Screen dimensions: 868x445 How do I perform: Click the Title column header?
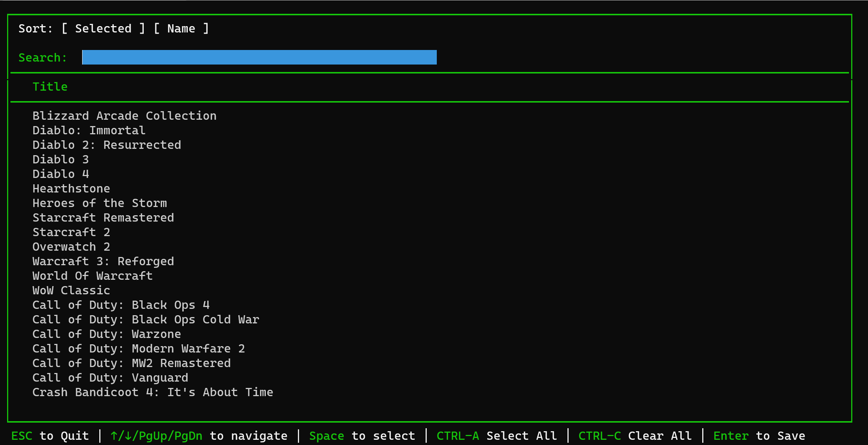50,87
